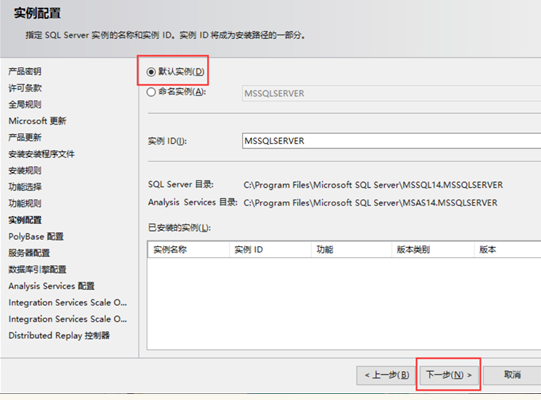Sort by 实例名称 column header
This screenshot has height=400, width=541.
(x=189, y=250)
